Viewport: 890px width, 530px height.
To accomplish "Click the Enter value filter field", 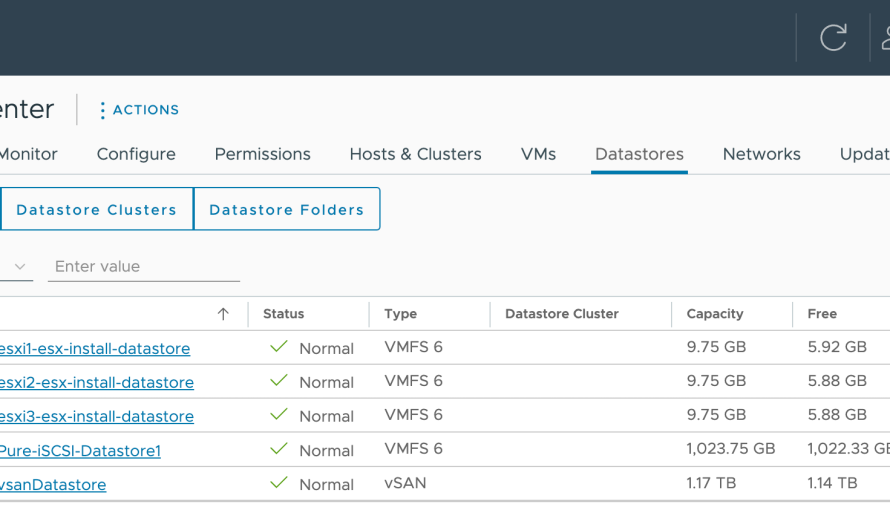I will click(144, 267).
